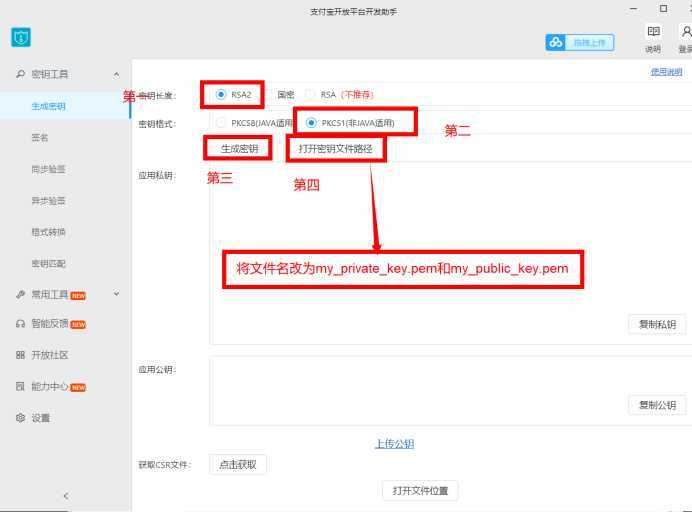Click the 生成密钥 button
This screenshot has height=513, width=692.
(239, 148)
